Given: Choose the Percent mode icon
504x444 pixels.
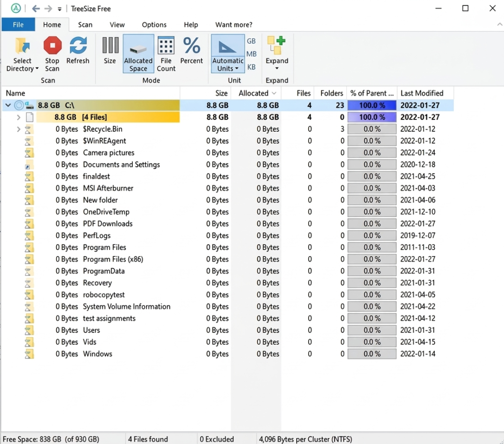Looking at the screenshot, I should [191, 47].
